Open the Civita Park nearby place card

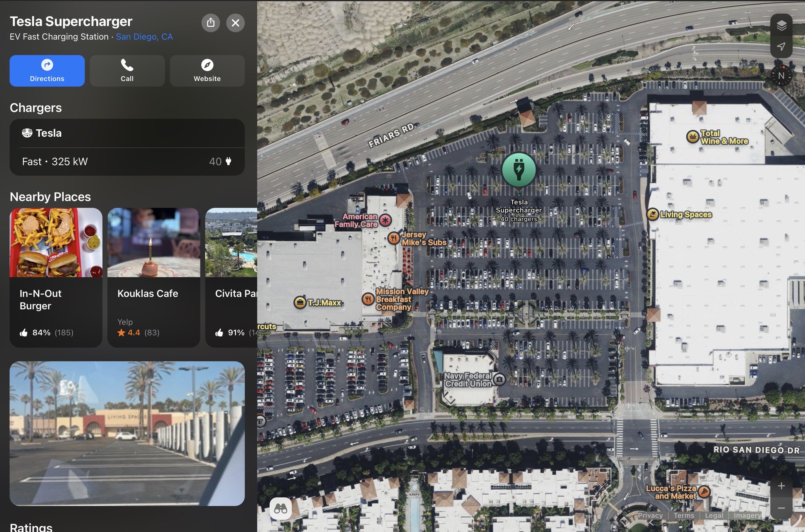point(231,277)
